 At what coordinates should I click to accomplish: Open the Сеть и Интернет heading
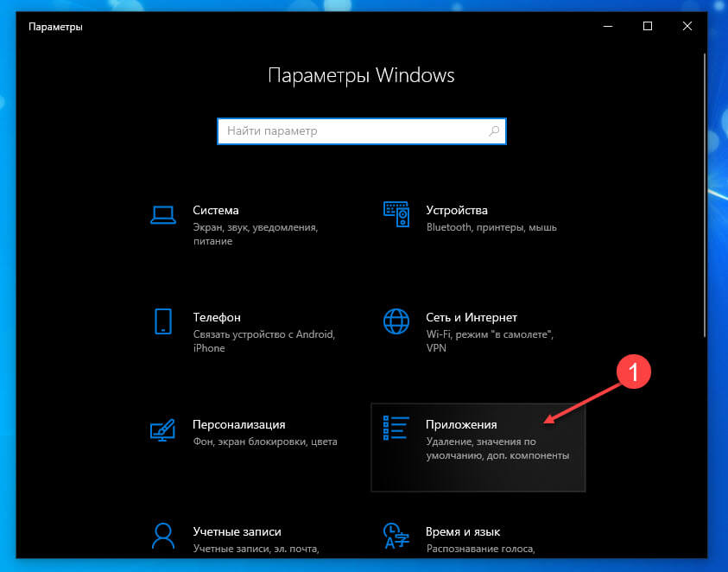click(472, 317)
